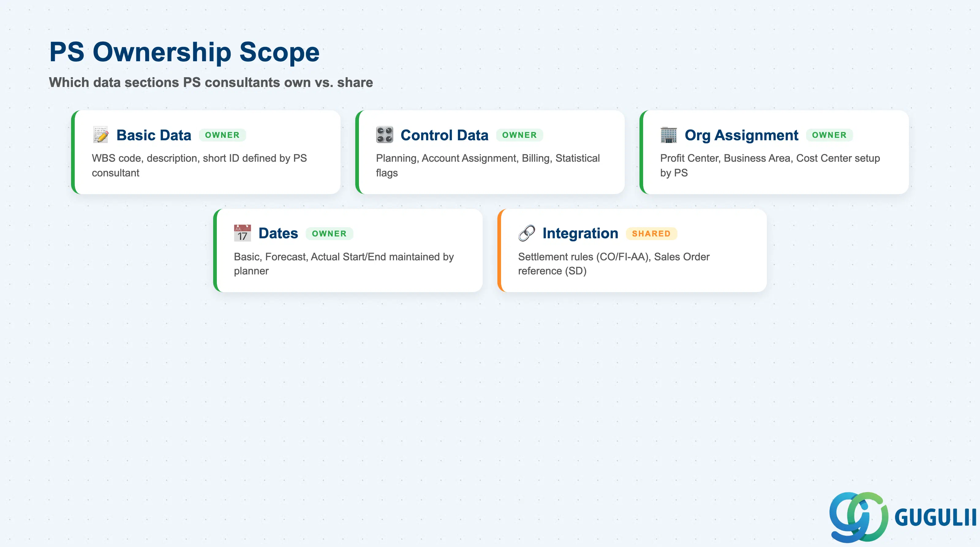Image resolution: width=980 pixels, height=547 pixels.
Task: Click the Gugulii logo
Action: tap(903, 517)
